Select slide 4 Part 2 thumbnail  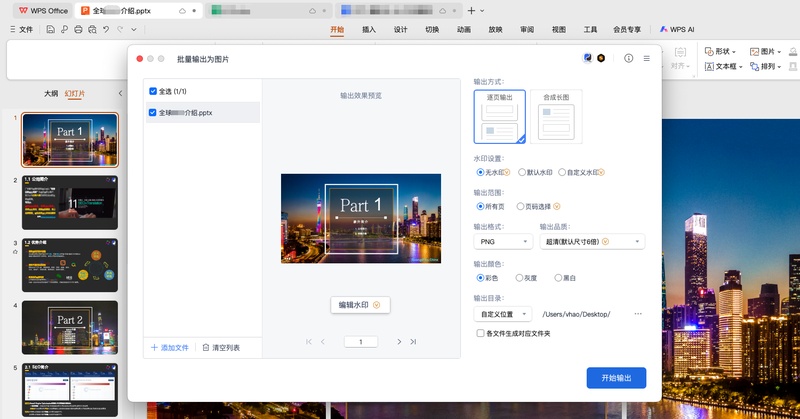(70, 327)
